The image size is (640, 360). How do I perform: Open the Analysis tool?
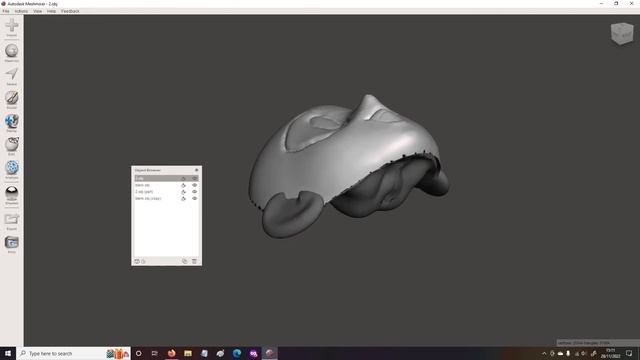(11, 169)
